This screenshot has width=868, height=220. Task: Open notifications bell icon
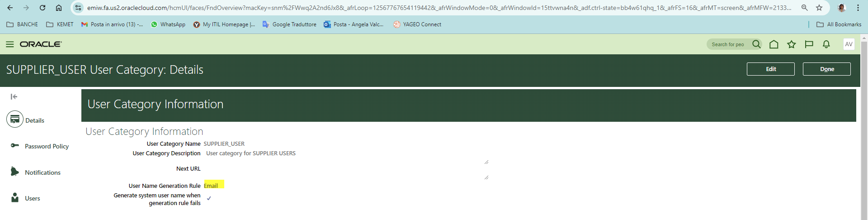826,44
